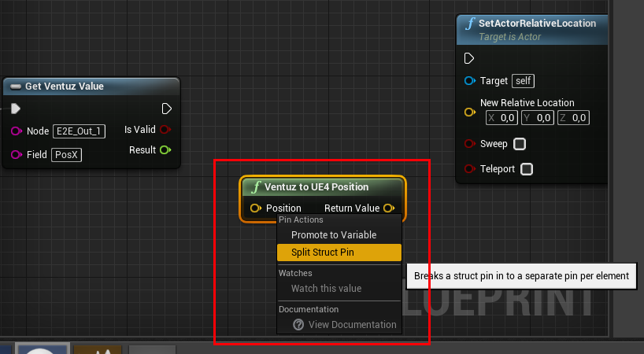Click the SetActorRelativeLocation execution input pin
The image size is (644, 354).
pos(469,58)
